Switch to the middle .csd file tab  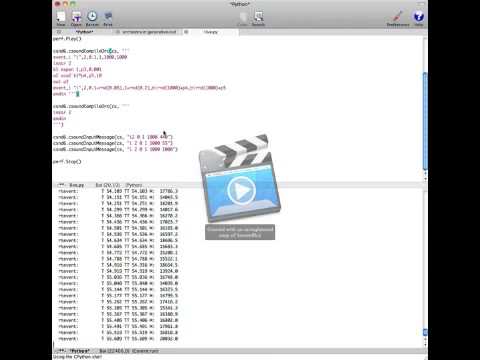tap(149, 32)
